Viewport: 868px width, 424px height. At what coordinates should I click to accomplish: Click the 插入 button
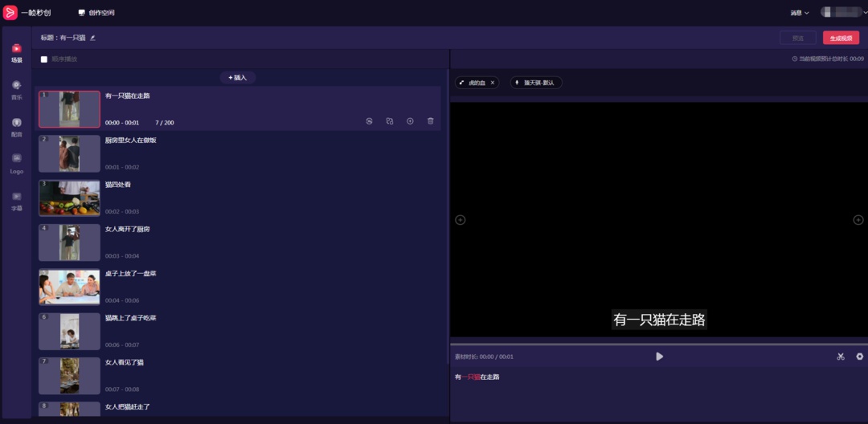pos(237,77)
